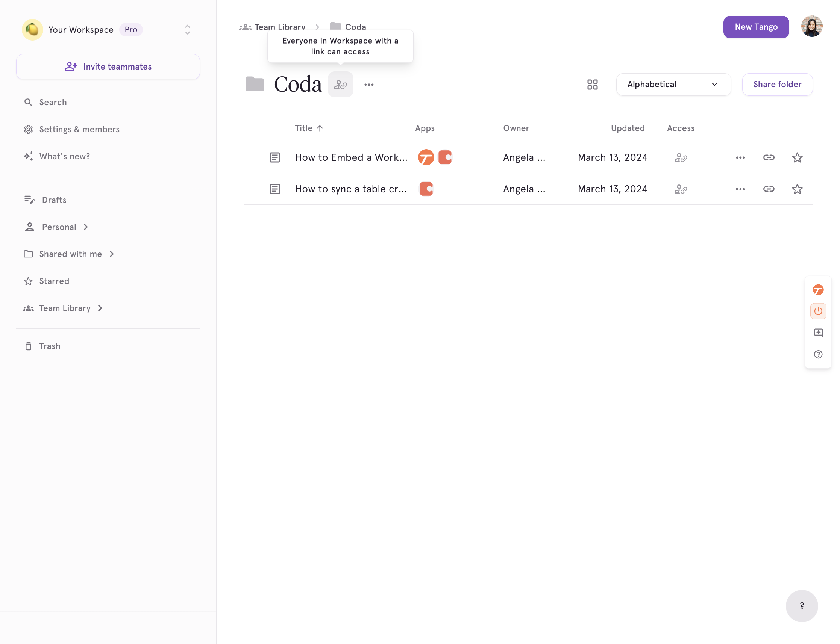Click the New Tango button
Viewport: 840px width, 644px height.
click(756, 27)
